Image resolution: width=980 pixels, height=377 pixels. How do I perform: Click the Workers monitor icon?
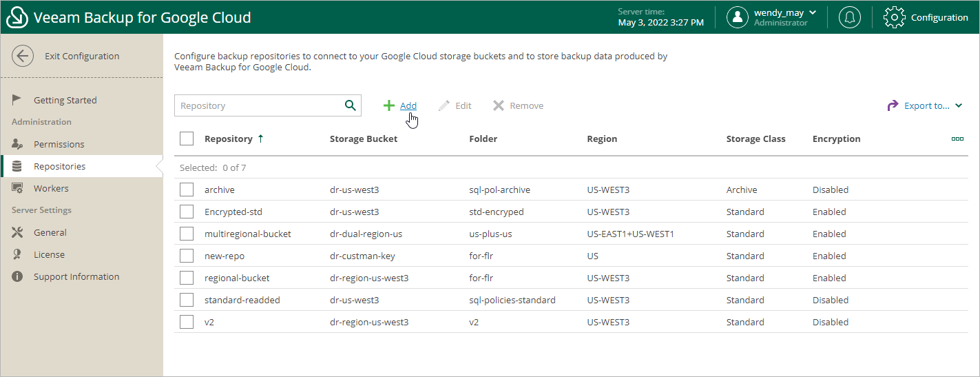pos(17,188)
